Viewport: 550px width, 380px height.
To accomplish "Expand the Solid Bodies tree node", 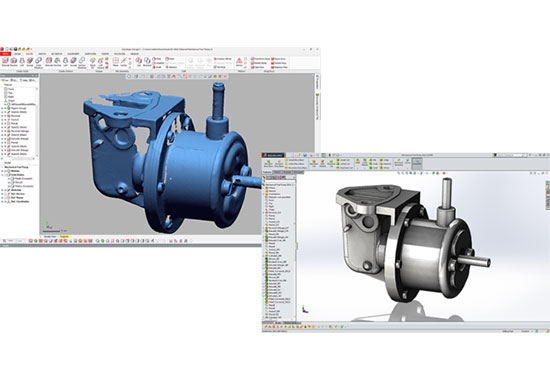I will point(2,175).
